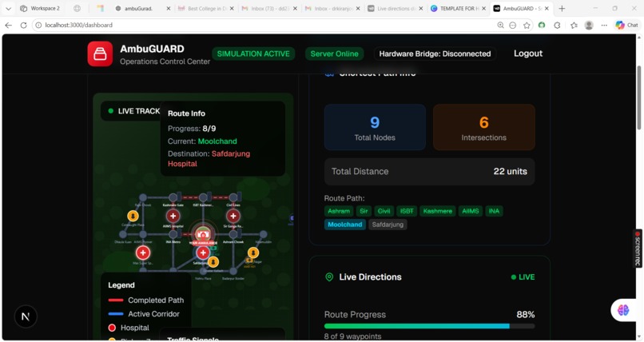The image size is (644, 342).
Task: Click the AmbuGUARD red logo icon
Action: [x=100, y=54]
